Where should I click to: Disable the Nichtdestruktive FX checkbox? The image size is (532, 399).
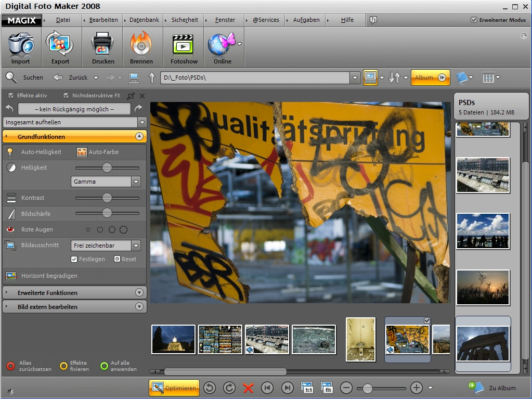coord(66,96)
